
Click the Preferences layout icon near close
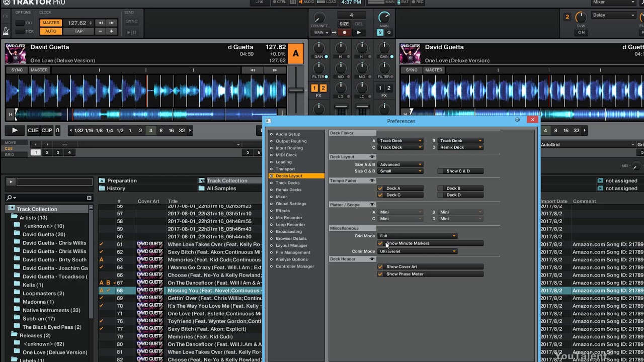pyautogui.click(x=517, y=120)
